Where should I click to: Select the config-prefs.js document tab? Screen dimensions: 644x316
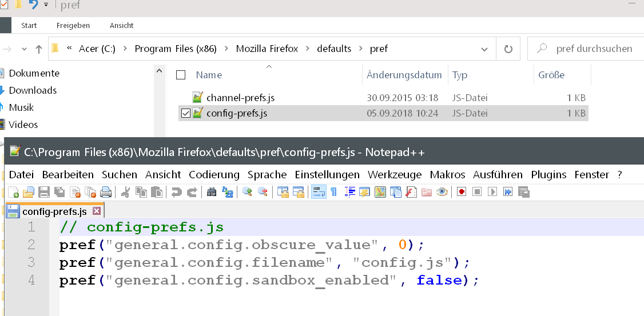tap(54, 211)
